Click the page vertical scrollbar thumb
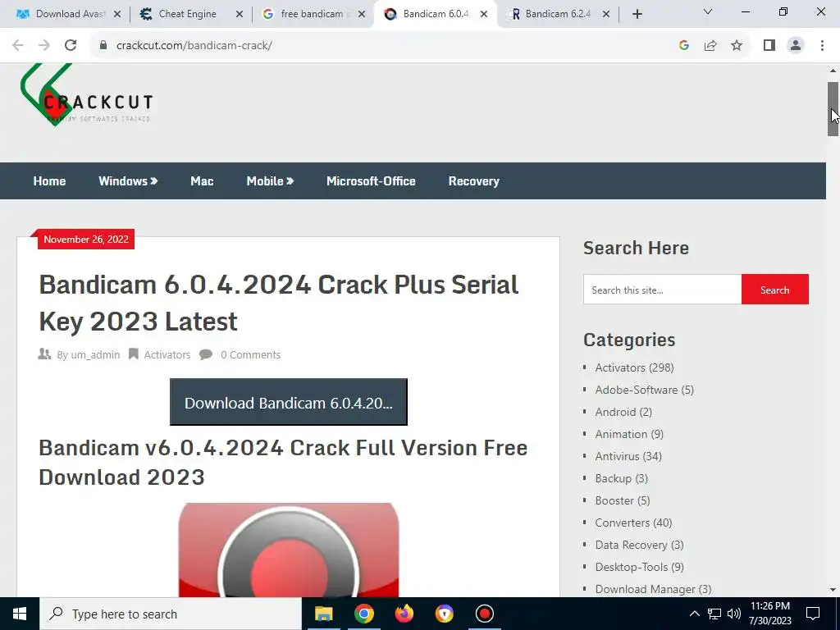 point(833,109)
